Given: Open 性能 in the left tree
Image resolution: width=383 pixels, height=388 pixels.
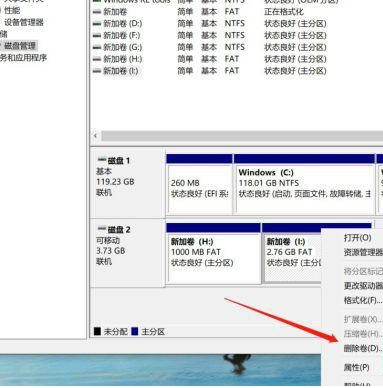Looking at the screenshot, I should click(x=12, y=11).
